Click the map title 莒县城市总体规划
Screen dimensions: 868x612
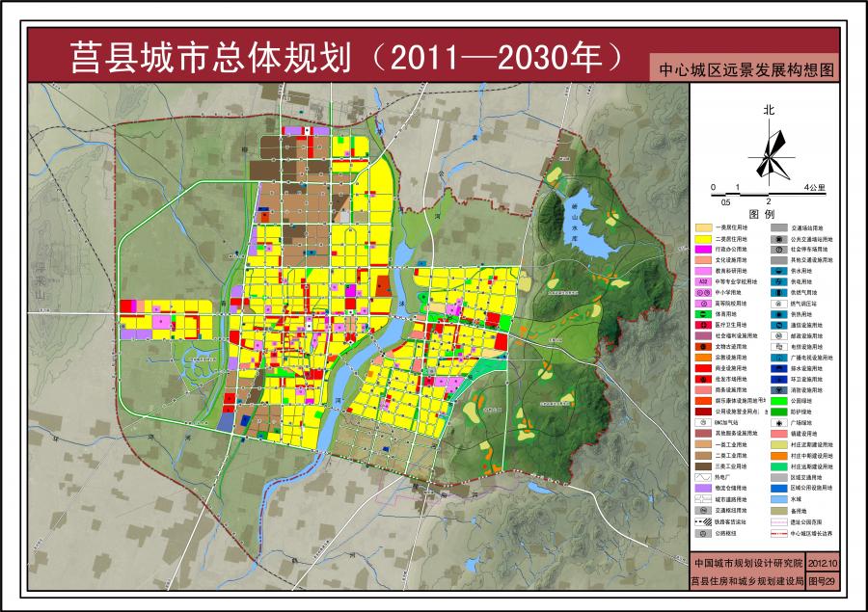tap(211, 58)
